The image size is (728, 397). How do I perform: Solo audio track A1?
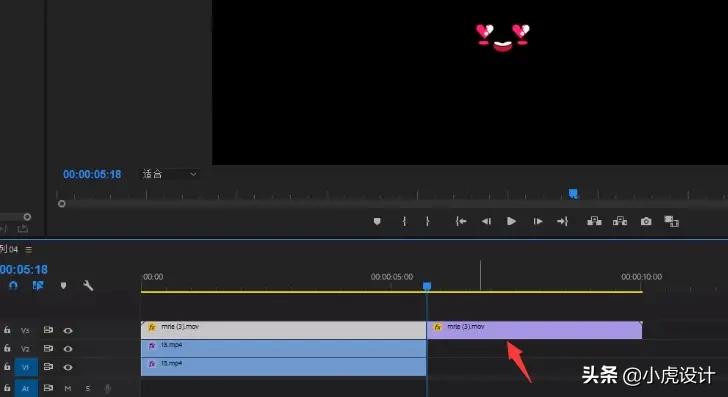pyautogui.click(x=88, y=388)
